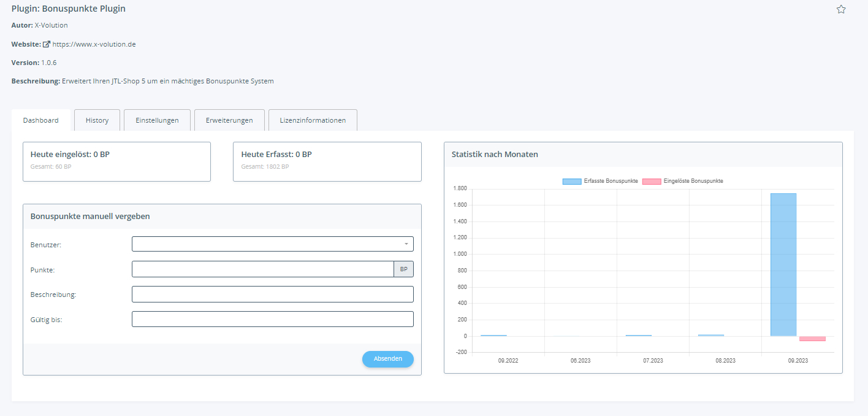Viewport: 868px width, 416px height.
Task: Click the pink 09.2023 redeemed bar
Action: click(812, 339)
